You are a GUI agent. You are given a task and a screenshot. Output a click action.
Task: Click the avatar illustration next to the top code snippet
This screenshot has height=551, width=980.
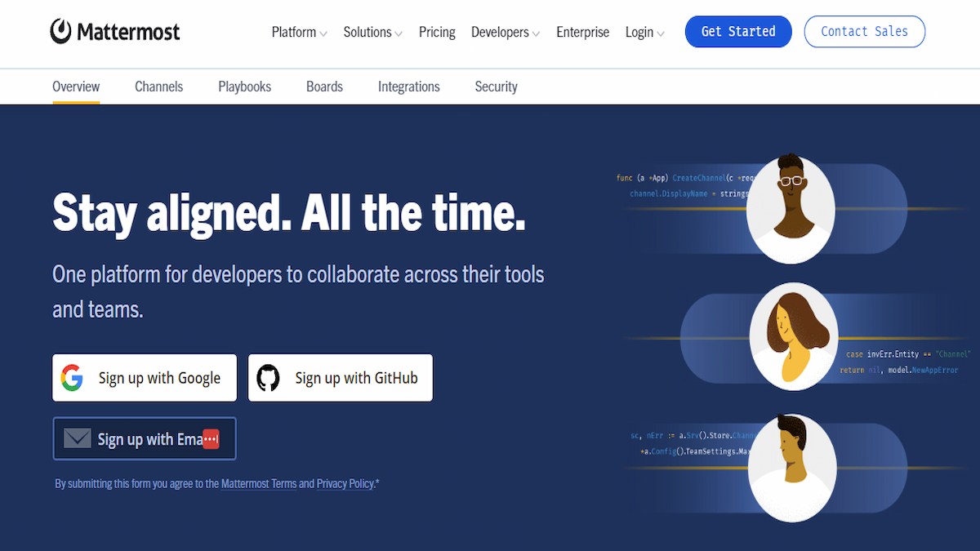pyautogui.click(x=791, y=208)
